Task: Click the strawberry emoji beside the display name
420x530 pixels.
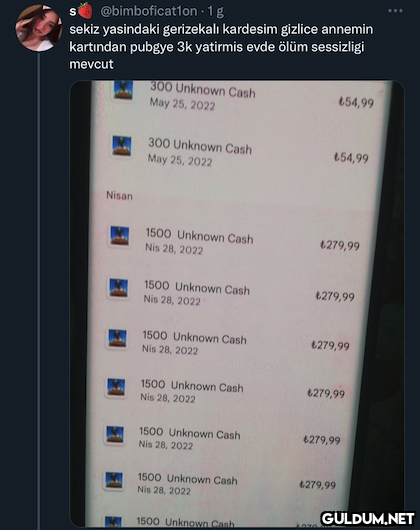Action: click(x=85, y=10)
